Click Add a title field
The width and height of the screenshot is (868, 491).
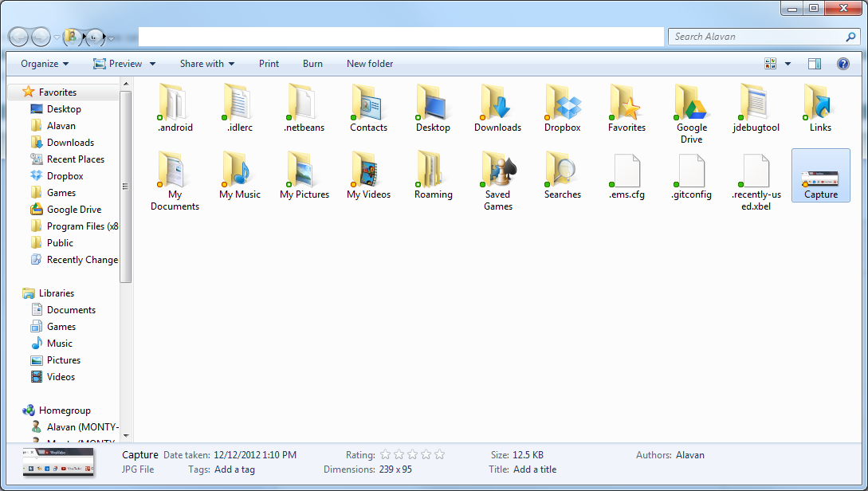click(535, 469)
